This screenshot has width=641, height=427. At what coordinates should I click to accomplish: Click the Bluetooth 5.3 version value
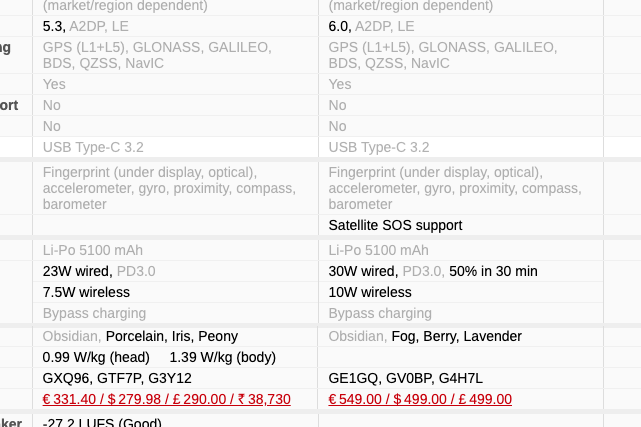pos(53,26)
